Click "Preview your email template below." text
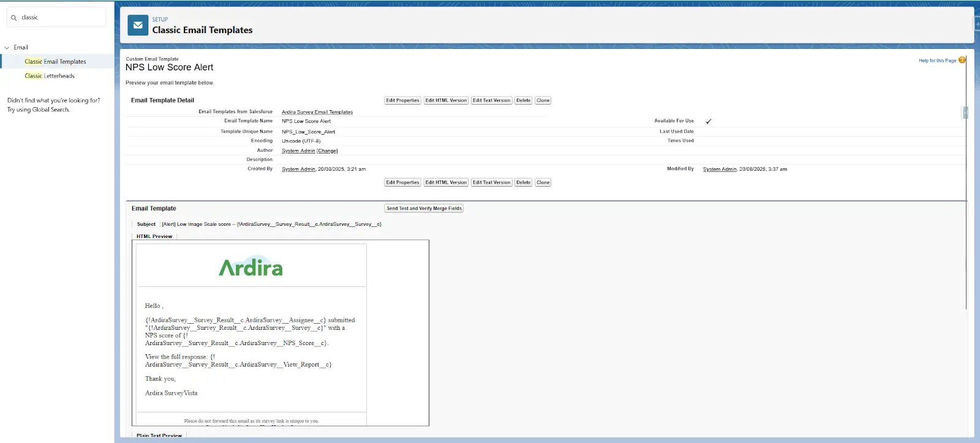 170,83
